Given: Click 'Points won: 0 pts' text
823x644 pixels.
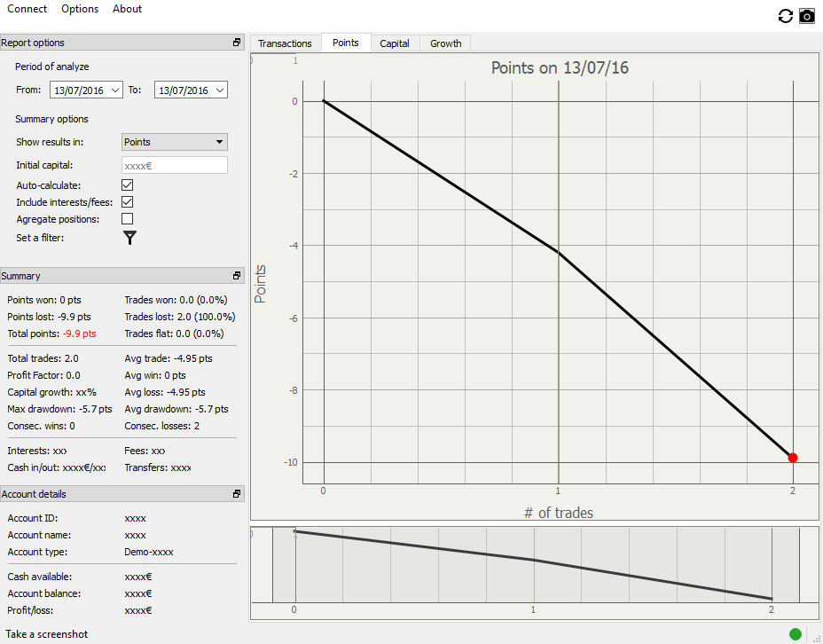Looking at the screenshot, I should point(44,300).
